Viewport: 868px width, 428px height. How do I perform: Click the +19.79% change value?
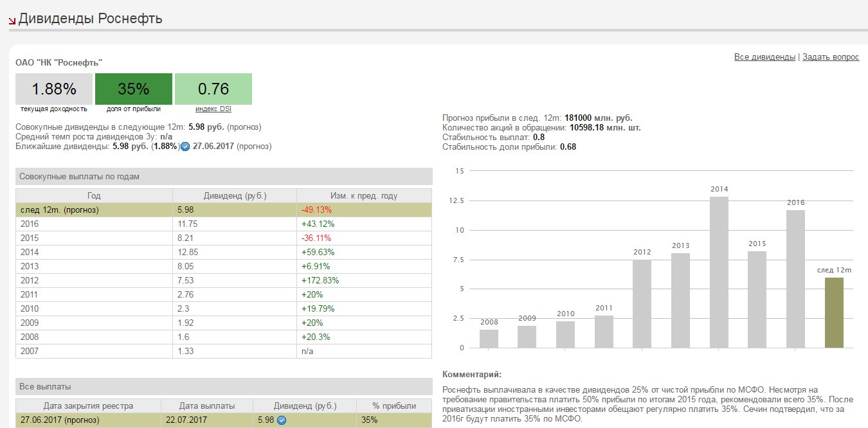[x=318, y=308]
